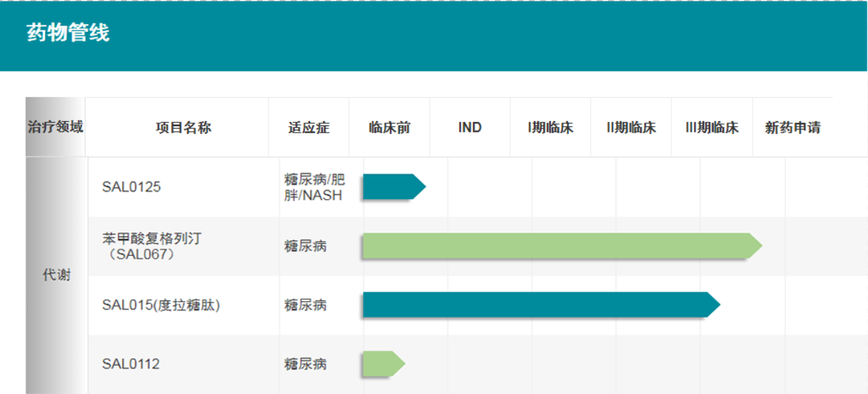Viewport: 868px width, 394px height.
Task: Select the I期临床 stage header
Action: tap(550, 128)
